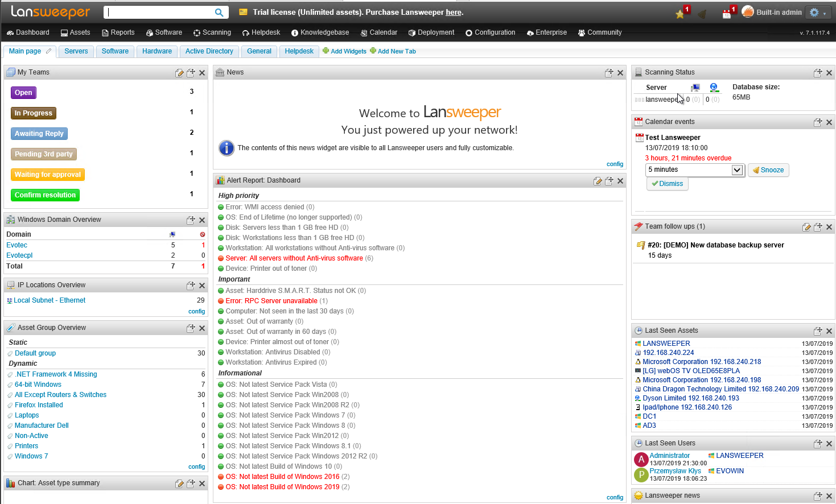Open the Deployment menu

(431, 32)
